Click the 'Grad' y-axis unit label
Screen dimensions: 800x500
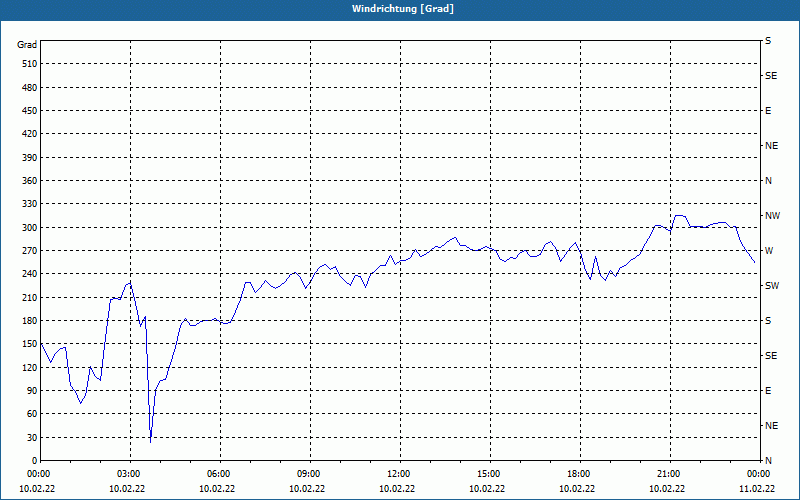(27, 45)
